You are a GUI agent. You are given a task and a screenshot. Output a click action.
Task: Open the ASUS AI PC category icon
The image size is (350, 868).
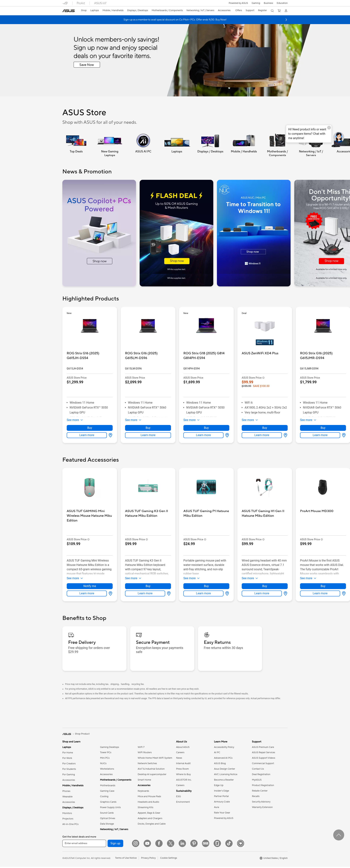[x=143, y=141]
